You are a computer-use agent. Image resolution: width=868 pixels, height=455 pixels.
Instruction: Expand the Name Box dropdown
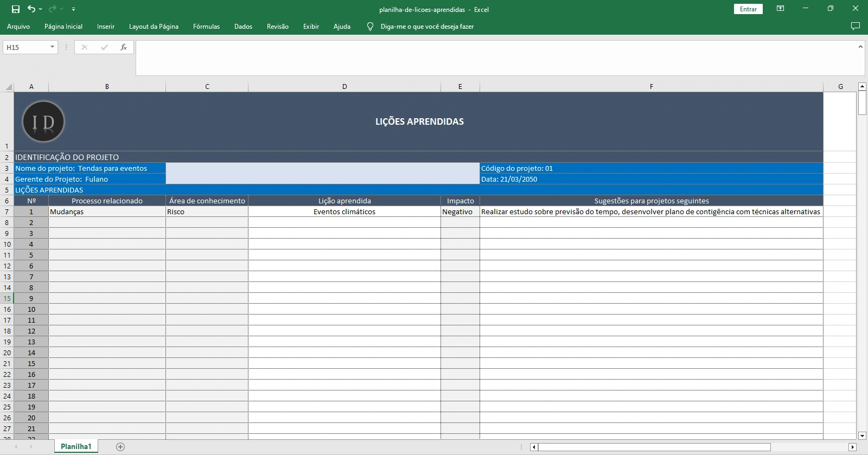pos(52,47)
